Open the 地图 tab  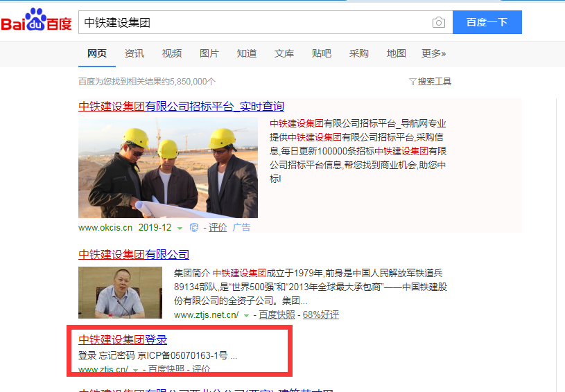397,53
